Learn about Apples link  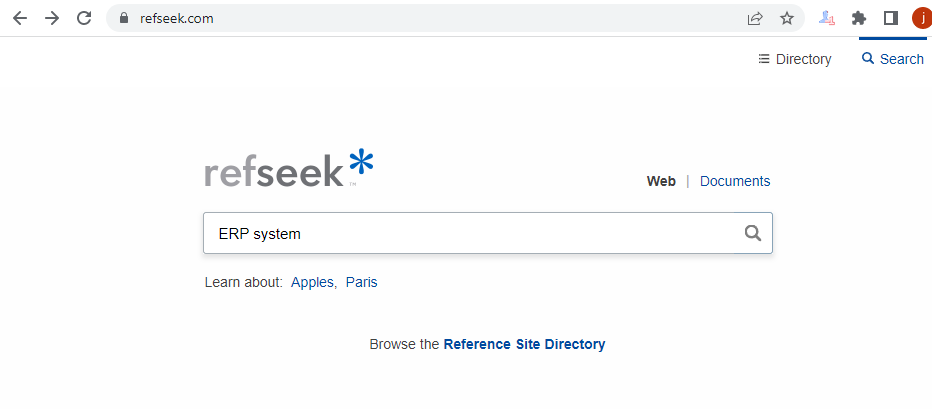(312, 282)
